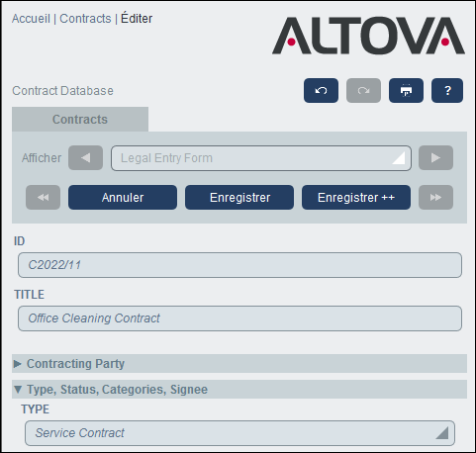476x453 pixels.
Task: Click the grayed redo arrow icon
Action: (363, 91)
